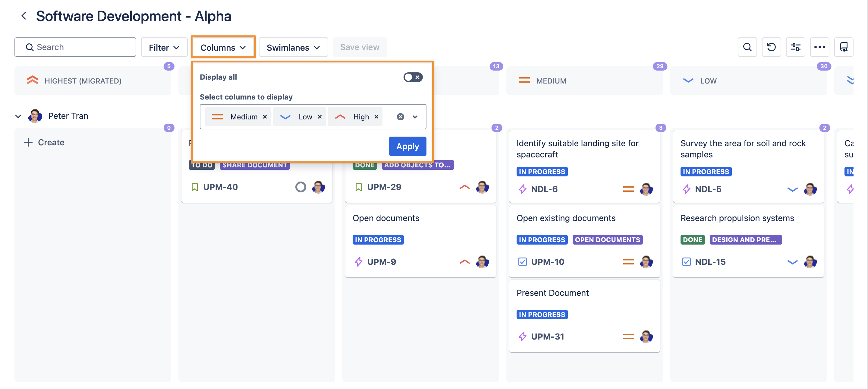Click the back arrow beside board title

(24, 16)
